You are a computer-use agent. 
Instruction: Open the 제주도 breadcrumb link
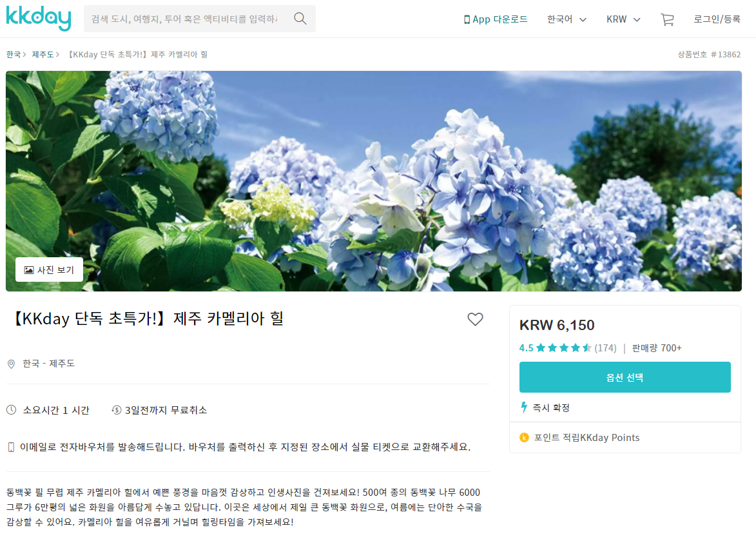pyautogui.click(x=43, y=54)
